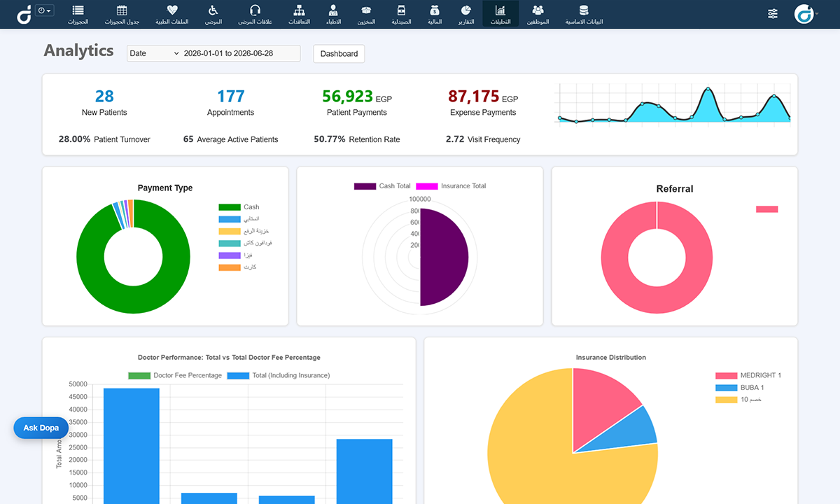Click the 87,175 Expense Payments value
840x504 pixels.
tap(474, 97)
